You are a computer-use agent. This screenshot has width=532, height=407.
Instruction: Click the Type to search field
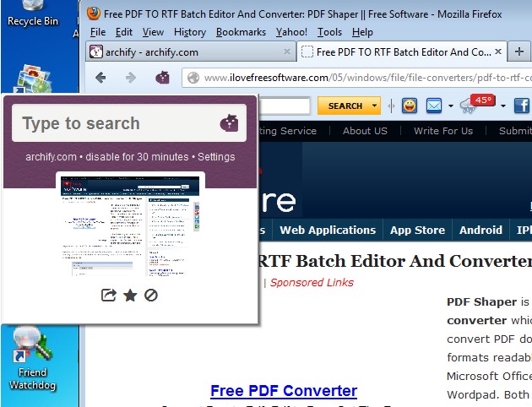coord(129,123)
